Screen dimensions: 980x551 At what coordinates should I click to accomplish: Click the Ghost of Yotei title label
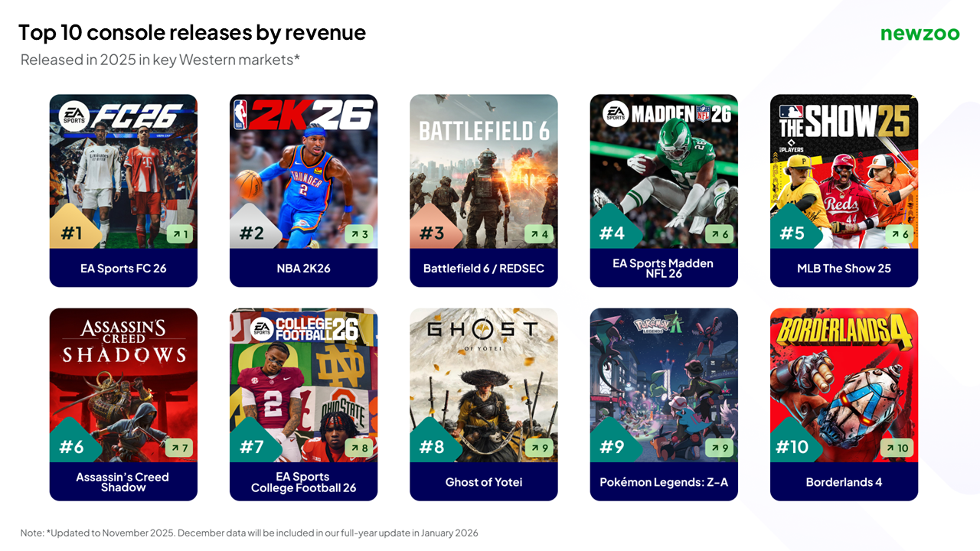[484, 482]
